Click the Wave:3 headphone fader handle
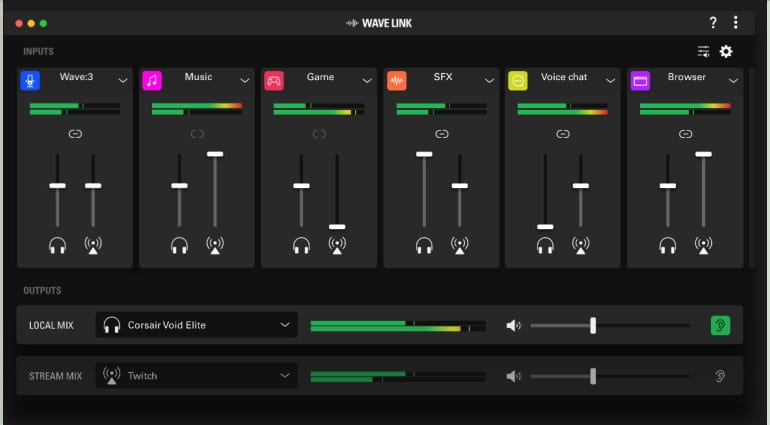This screenshot has width=770, height=425. [57, 186]
